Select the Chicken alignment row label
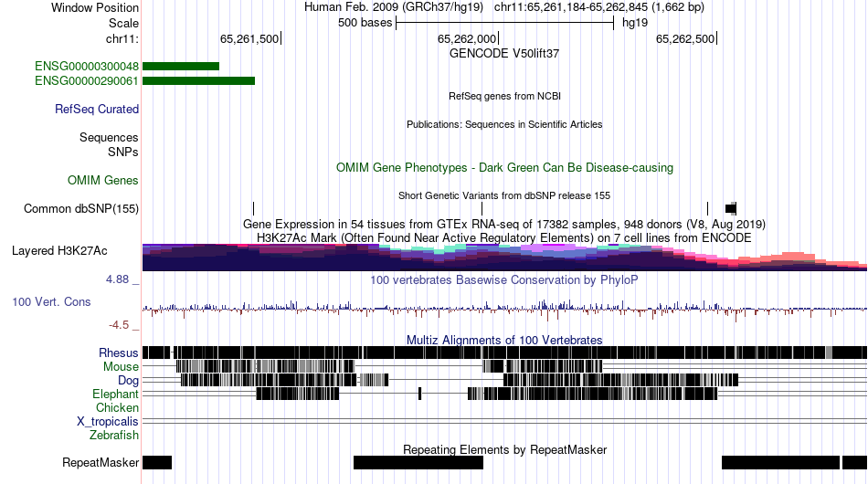 click(117, 407)
